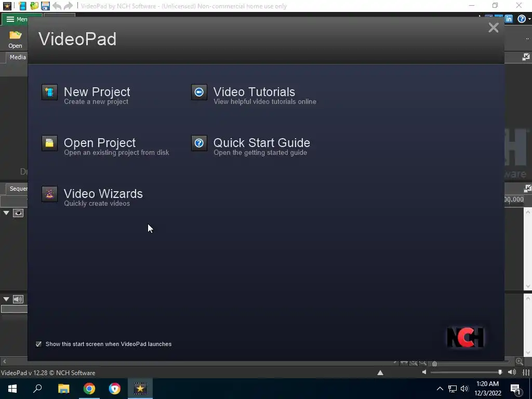Click the Video Wizards title text
The image size is (532, 399).
click(103, 193)
